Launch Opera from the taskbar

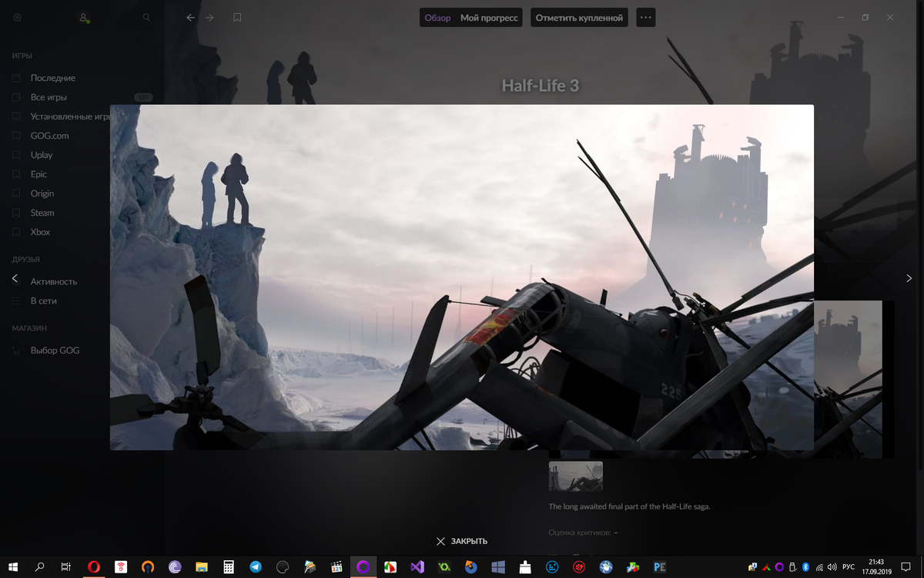point(94,567)
